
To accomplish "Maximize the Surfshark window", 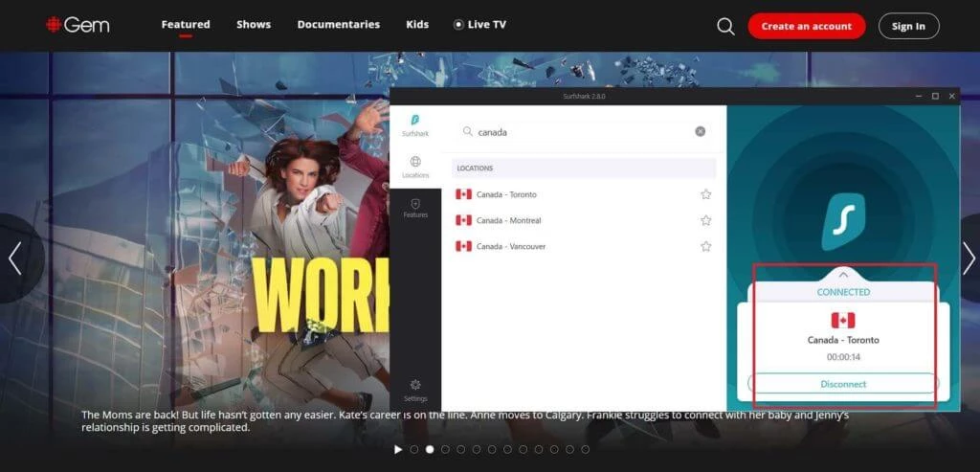I will (935, 97).
